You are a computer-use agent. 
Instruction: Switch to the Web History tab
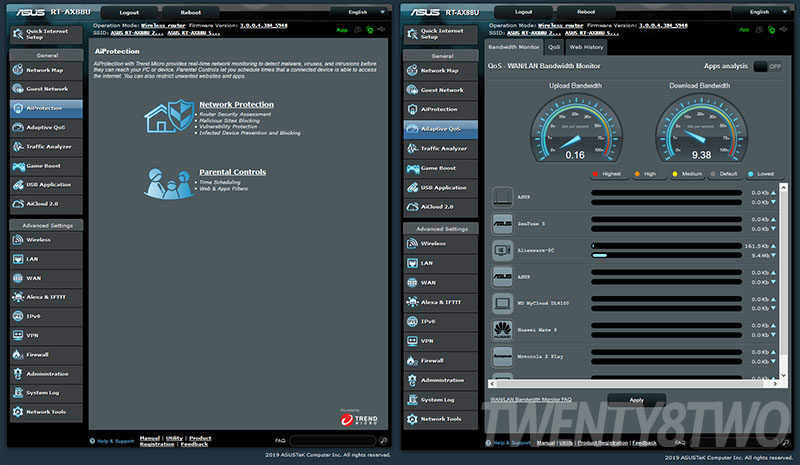point(586,47)
